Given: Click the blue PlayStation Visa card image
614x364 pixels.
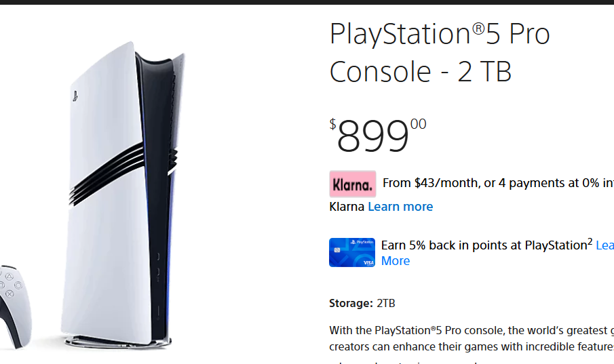Looking at the screenshot, I should [352, 252].
